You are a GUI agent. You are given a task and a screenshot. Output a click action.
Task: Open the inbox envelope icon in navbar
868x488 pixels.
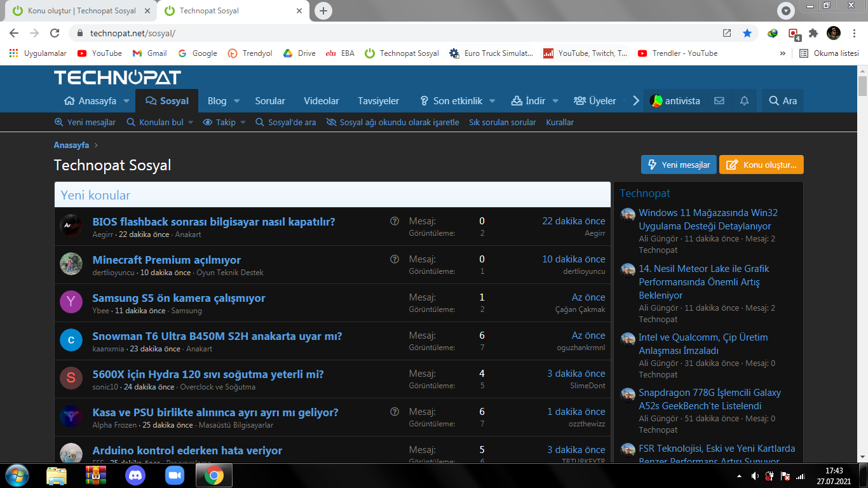pos(719,101)
